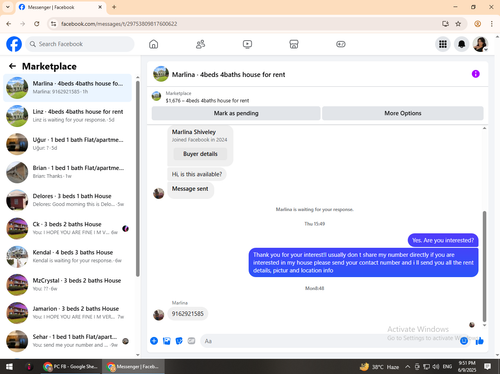
Task: Open the weather 38°C Haze widget
Action: (379, 367)
